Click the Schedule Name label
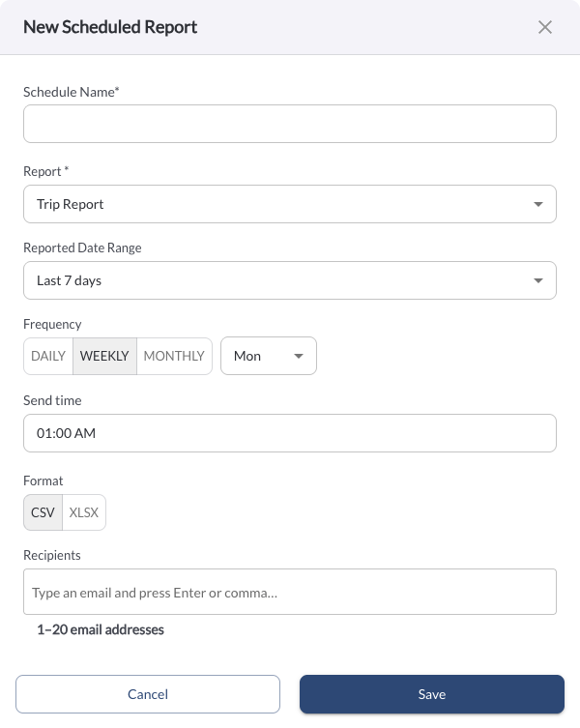Screen dimensions: 580x728 click(x=71, y=92)
